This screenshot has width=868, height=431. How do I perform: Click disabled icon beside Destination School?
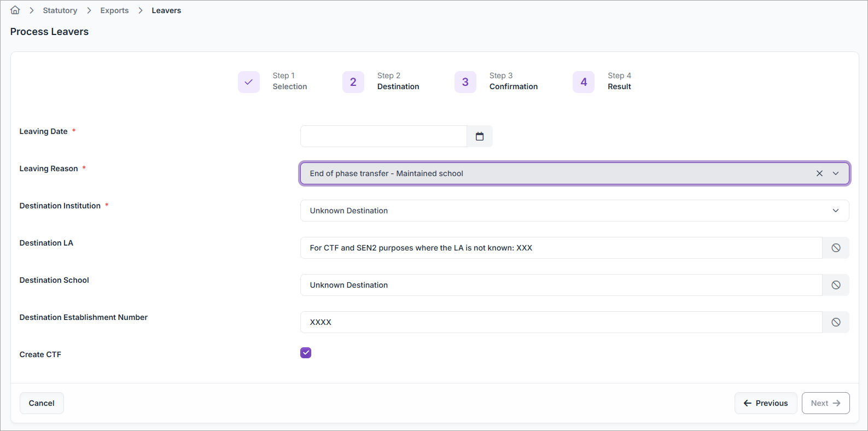click(x=836, y=285)
